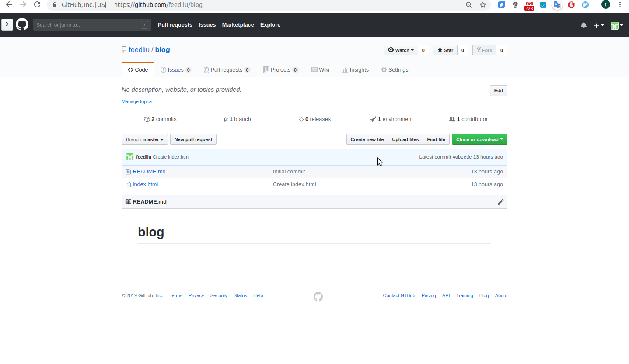The width and height of the screenshot is (629, 364).
Task: Open commit hash 40b0ede
Action: 462,157
